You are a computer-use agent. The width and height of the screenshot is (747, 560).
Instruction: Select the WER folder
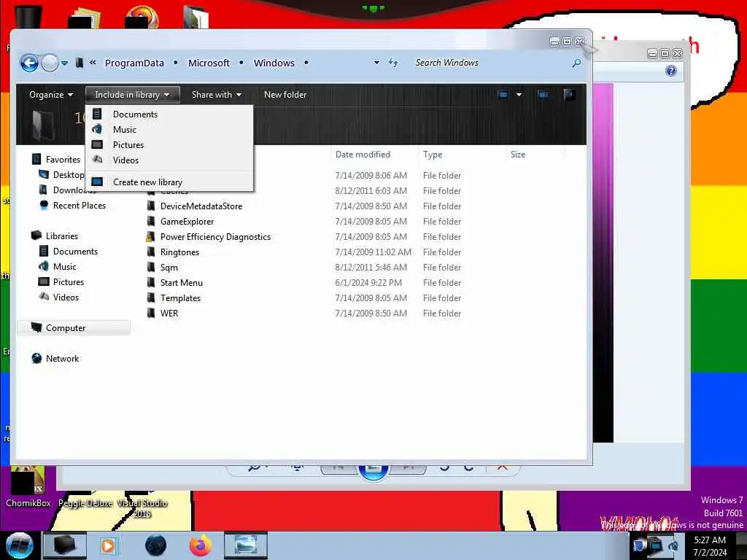169,313
